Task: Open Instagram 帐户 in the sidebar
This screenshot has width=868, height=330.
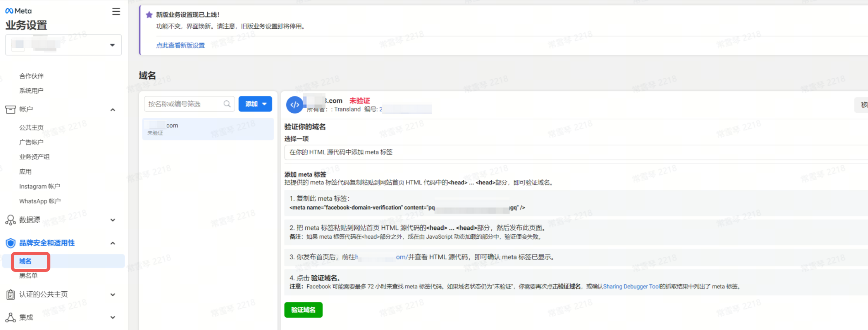Action: point(40,186)
